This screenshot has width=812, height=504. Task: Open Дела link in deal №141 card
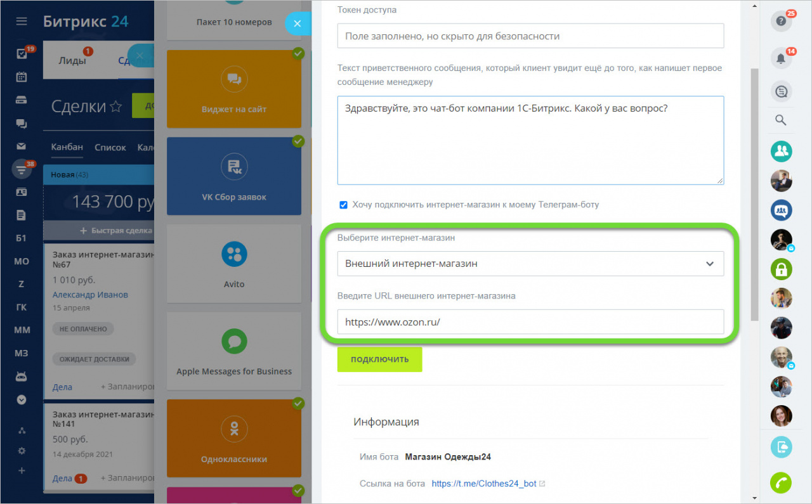pyautogui.click(x=62, y=478)
